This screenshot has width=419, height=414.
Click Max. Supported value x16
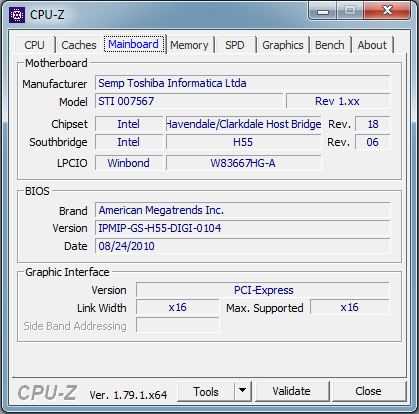point(350,307)
